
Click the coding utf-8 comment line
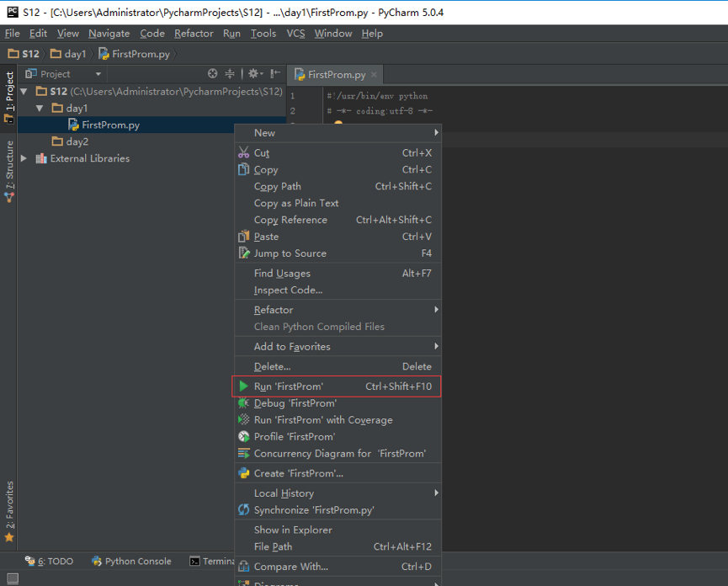pos(380,111)
